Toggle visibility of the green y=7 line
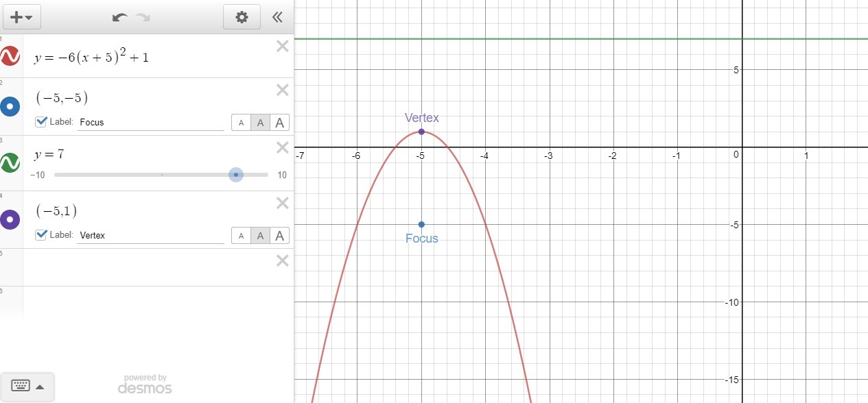This screenshot has height=403, width=868. pos(10,163)
